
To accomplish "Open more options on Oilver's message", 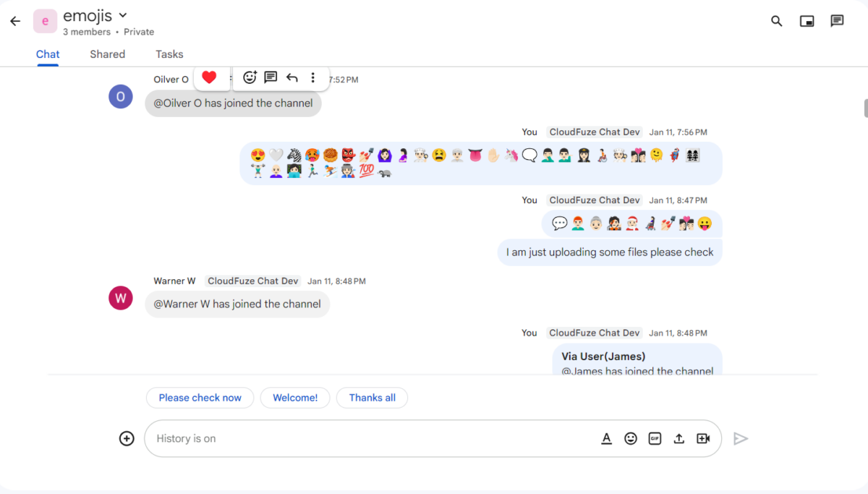I will pyautogui.click(x=312, y=77).
